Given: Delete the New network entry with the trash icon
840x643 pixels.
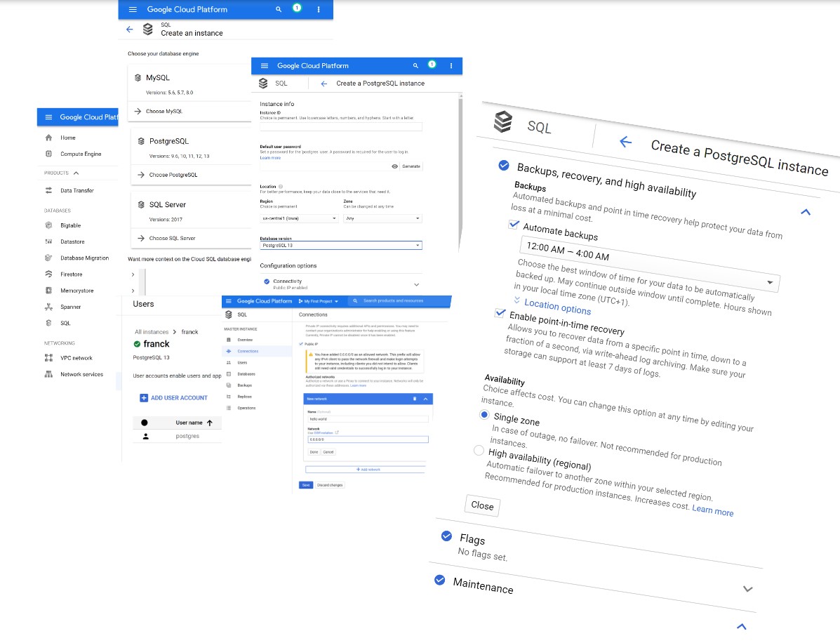Looking at the screenshot, I should tap(415, 399).
